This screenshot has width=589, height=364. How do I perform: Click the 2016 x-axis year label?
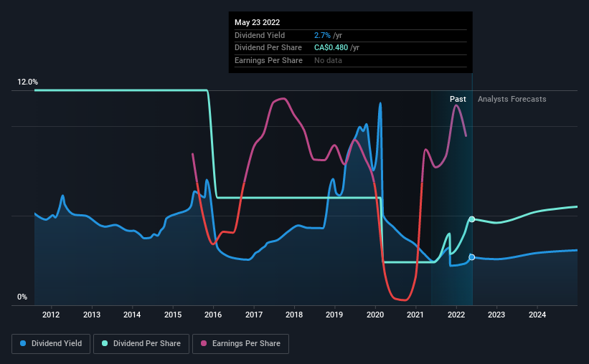coord(213,315)
